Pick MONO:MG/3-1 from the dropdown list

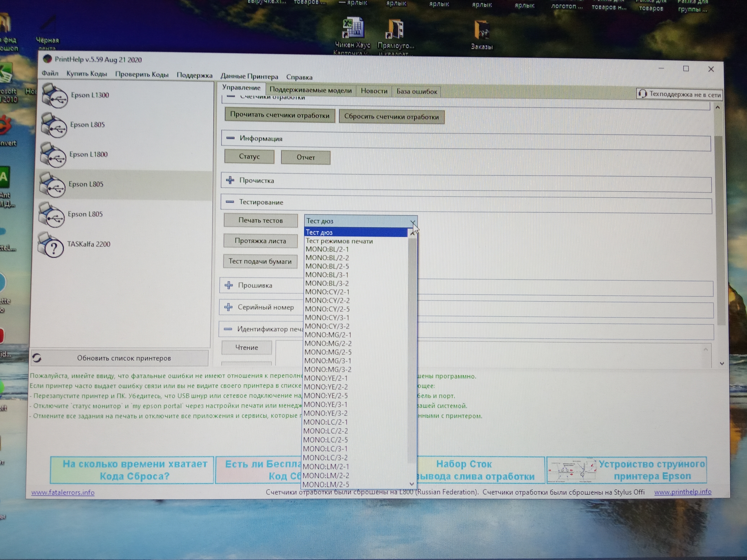click(328, 361)
